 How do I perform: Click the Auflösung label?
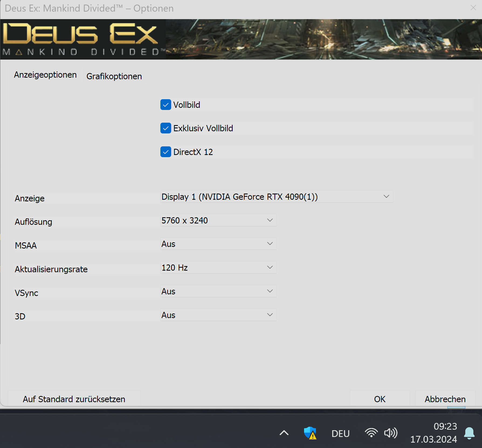[x=33, y=222]
